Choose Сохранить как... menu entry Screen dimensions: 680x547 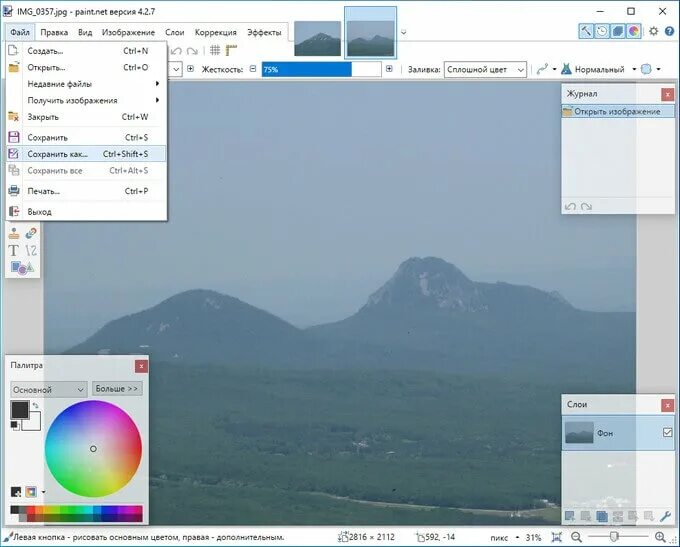[x=86, y=154]
